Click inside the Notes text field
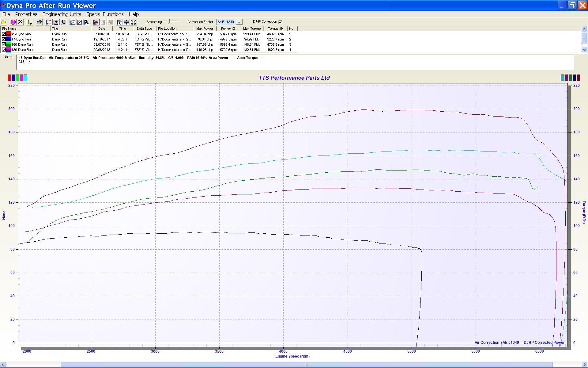The image size is (588, 368). pyautogui.click(x=294, y=64)
